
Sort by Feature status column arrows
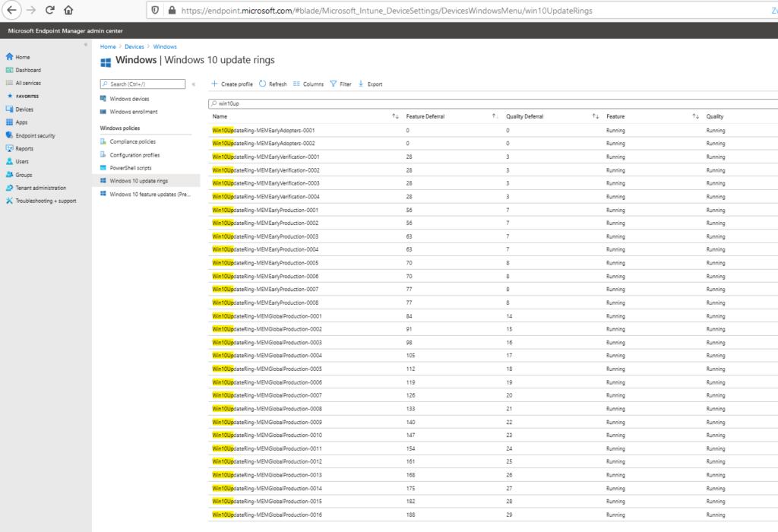click(x=696, y=116)
